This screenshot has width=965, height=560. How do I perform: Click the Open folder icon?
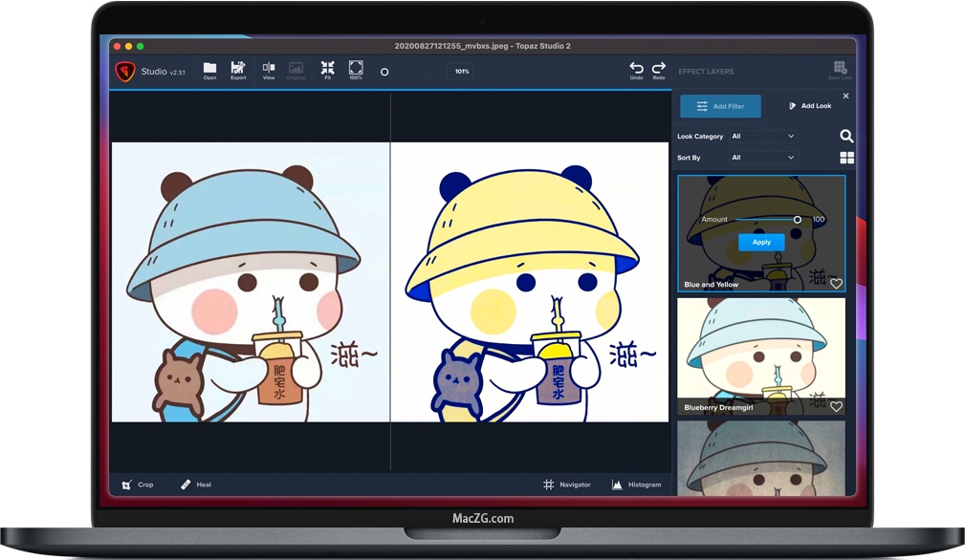209,69
